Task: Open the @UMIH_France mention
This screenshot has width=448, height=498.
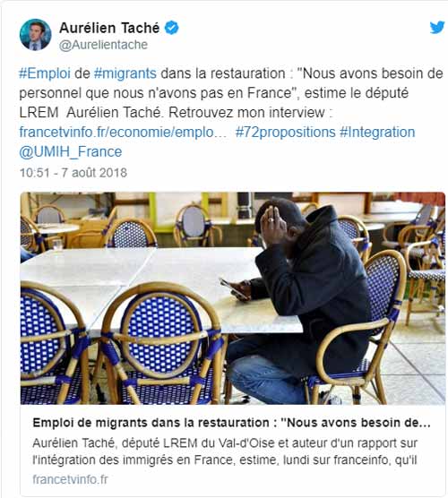Action: point(71,151)
